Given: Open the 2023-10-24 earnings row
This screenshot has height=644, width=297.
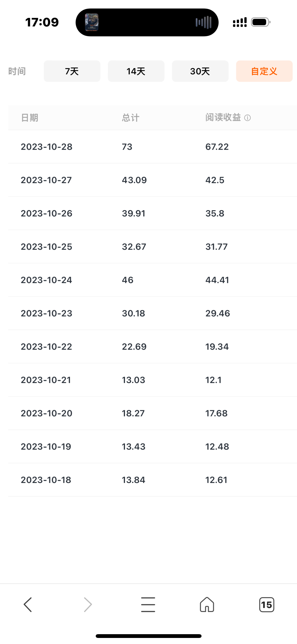Looking at the screenshot, I should (x=152, y=280).
